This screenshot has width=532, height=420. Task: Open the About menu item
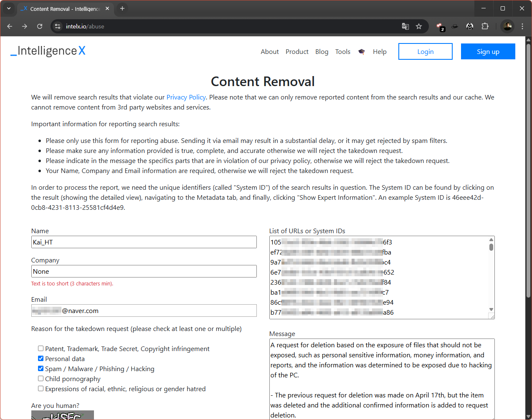click(270, 52)
